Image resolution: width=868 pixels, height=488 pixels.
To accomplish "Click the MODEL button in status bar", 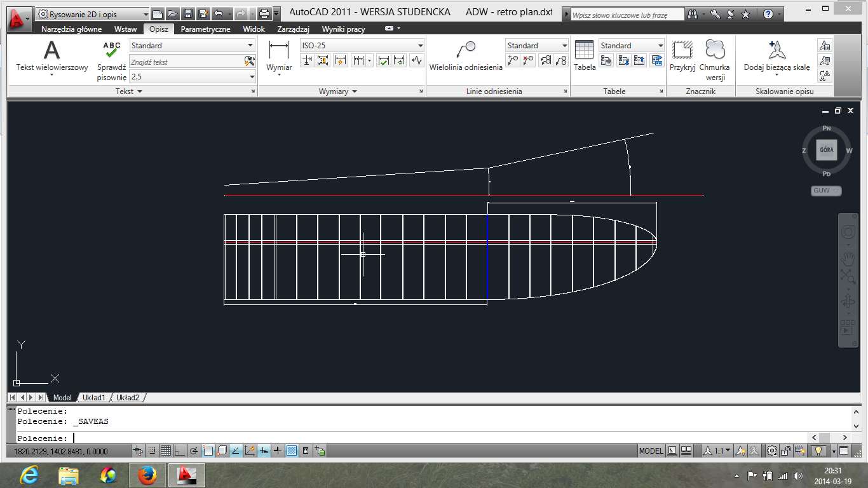I will pyautogui.click(x=651, y=451).
